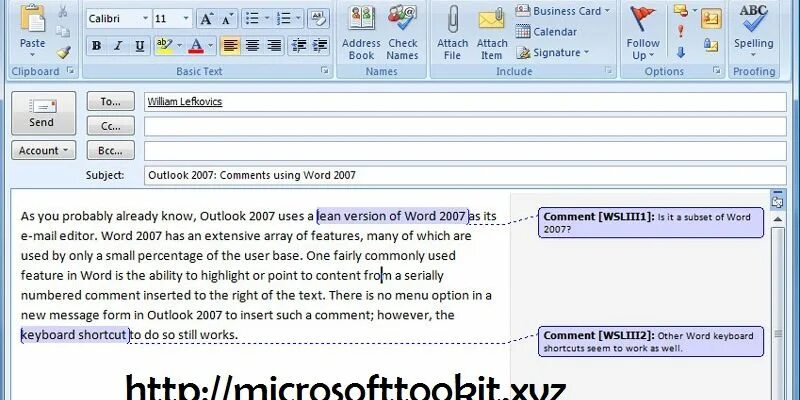Copy selection with Copy icon
The width and height of the screenshot is (800, 400).
tap(63, 32)
